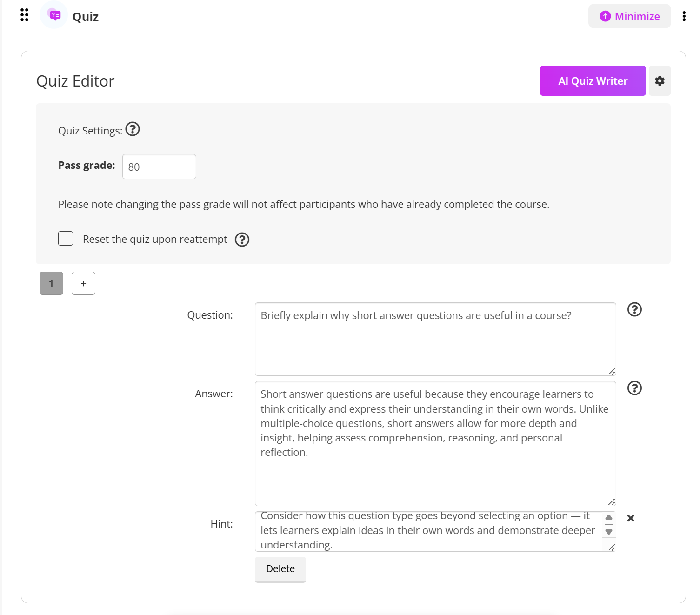The height and width of the screenshot is (615, 700).
Task: Show help for Quiz Settings
Action: coord(133,129)
